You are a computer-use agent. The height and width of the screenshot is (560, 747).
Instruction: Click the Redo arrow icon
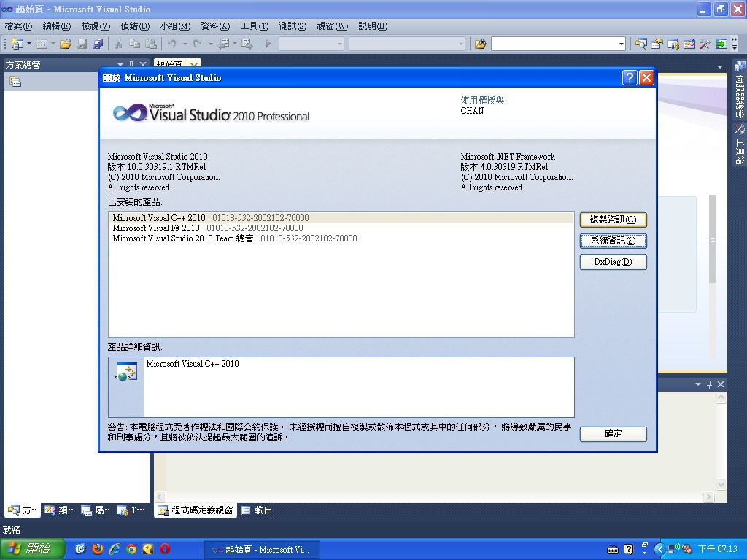[197, 44]
